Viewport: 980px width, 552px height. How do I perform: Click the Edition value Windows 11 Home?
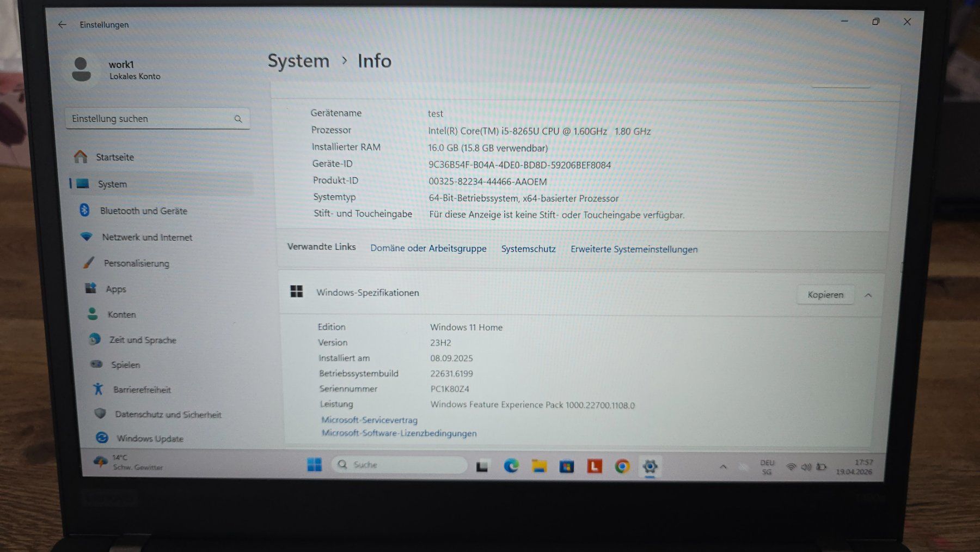[466, 327]
